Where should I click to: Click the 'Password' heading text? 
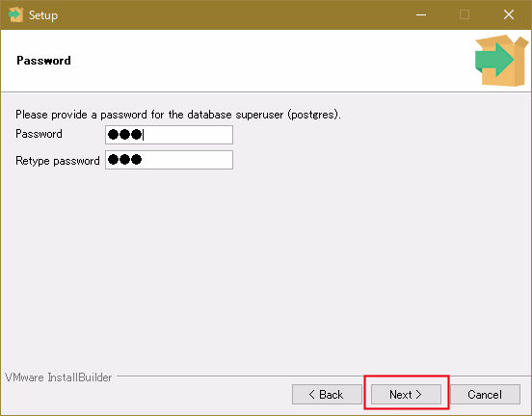click(x=43, y=61)
